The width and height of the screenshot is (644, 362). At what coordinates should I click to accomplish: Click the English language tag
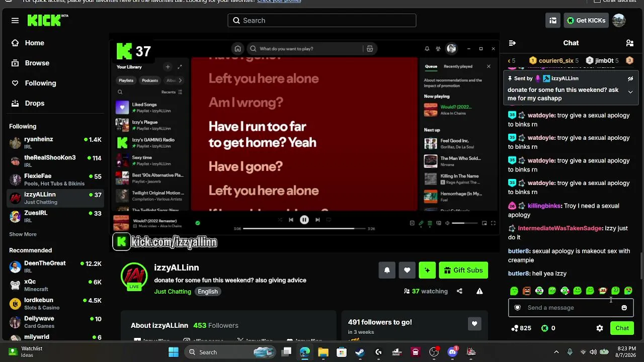207,292
